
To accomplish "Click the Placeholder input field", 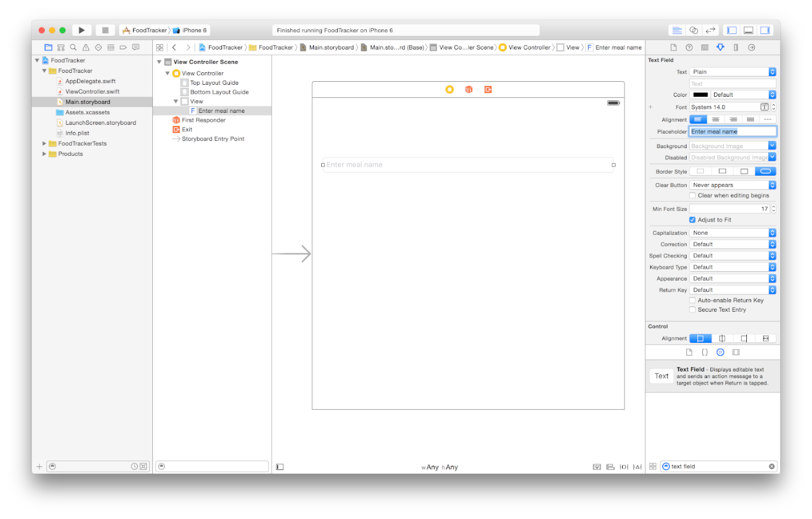I will (733, 131).
